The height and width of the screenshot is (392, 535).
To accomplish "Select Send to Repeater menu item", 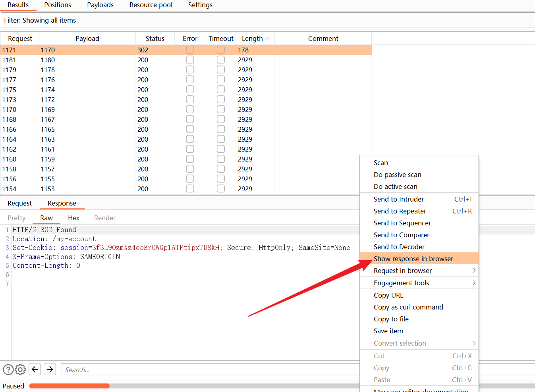I will pos(400,211).
